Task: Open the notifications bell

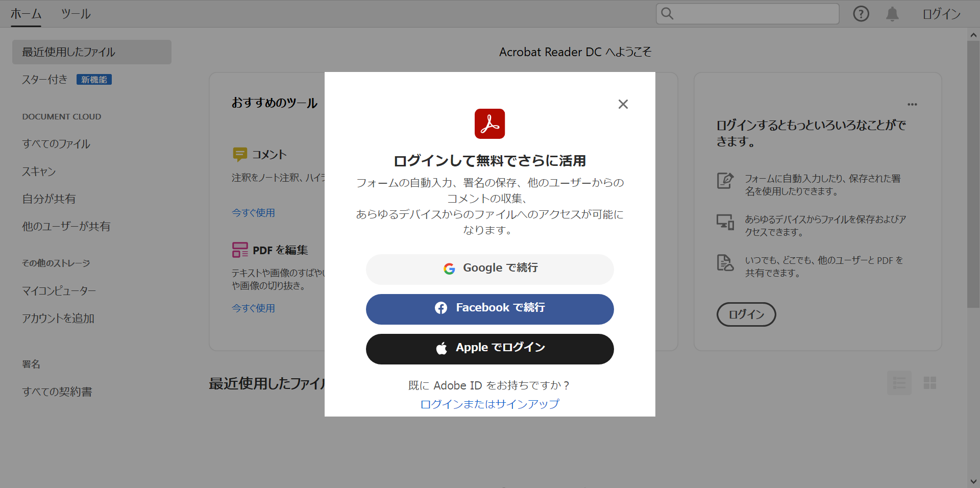Action: click(892, 14)
